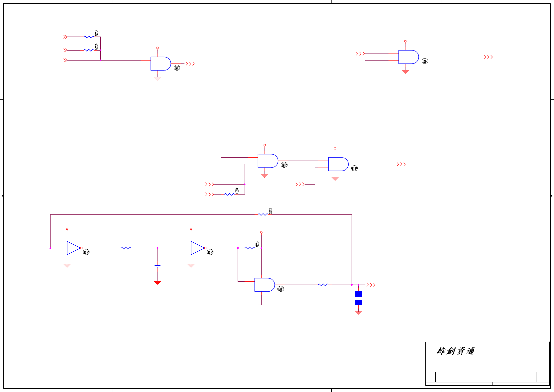Click the pull-up resistor after the second inverter

click(250, 248)
